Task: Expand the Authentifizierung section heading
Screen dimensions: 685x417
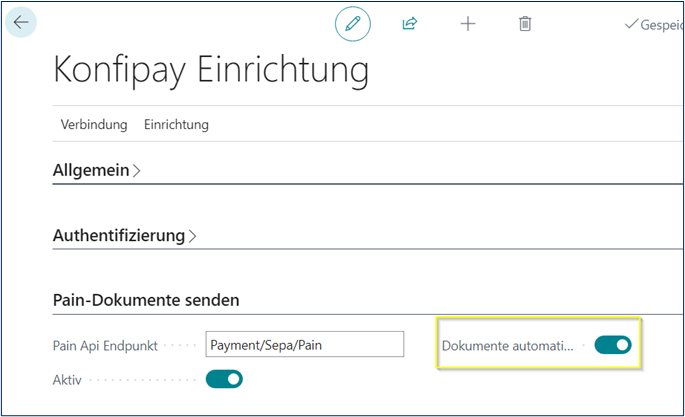Action: pos(118,236)
